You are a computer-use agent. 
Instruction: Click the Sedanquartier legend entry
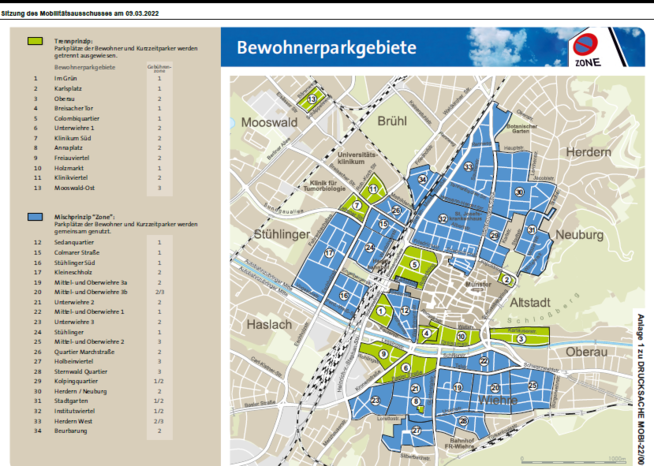(x=76, y=243)
